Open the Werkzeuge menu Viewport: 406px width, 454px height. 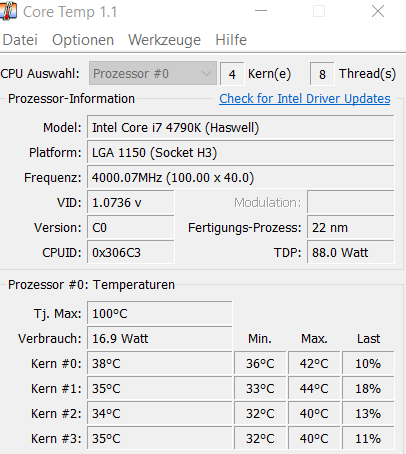coord(164,40)
